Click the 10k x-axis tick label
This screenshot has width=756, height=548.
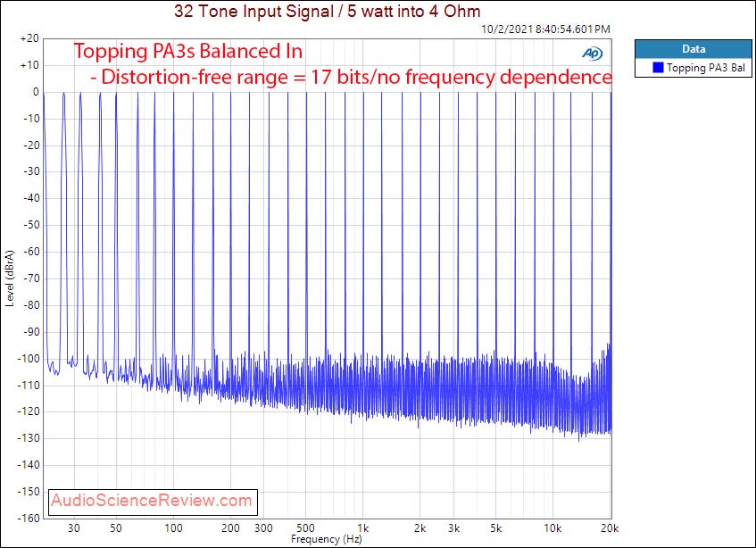click(552, 528)
